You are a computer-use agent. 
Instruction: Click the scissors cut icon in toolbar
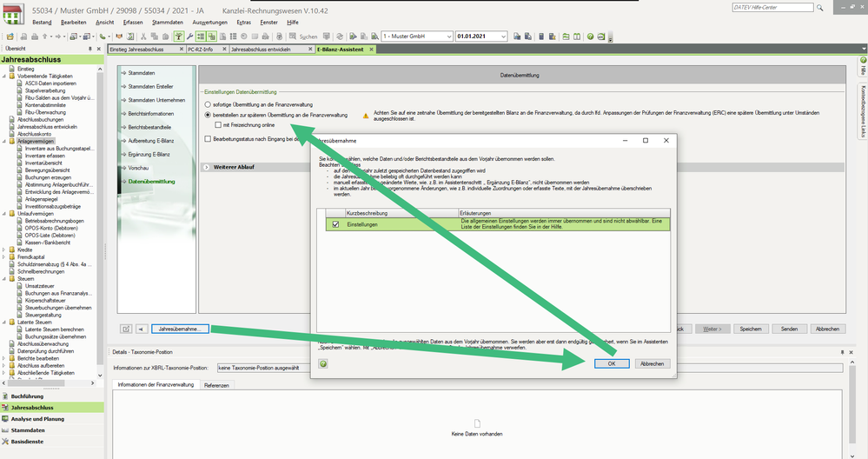click(142, 37)
